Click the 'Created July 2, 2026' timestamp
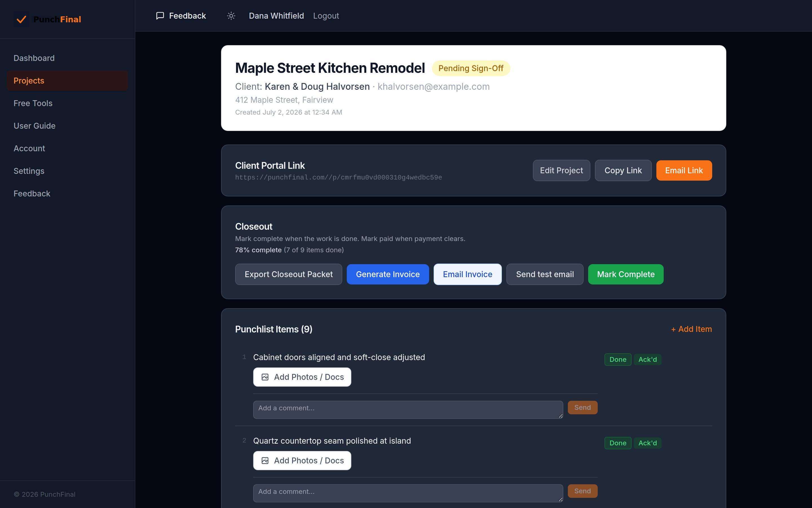The image size is (812, 508). coord(288,112)
